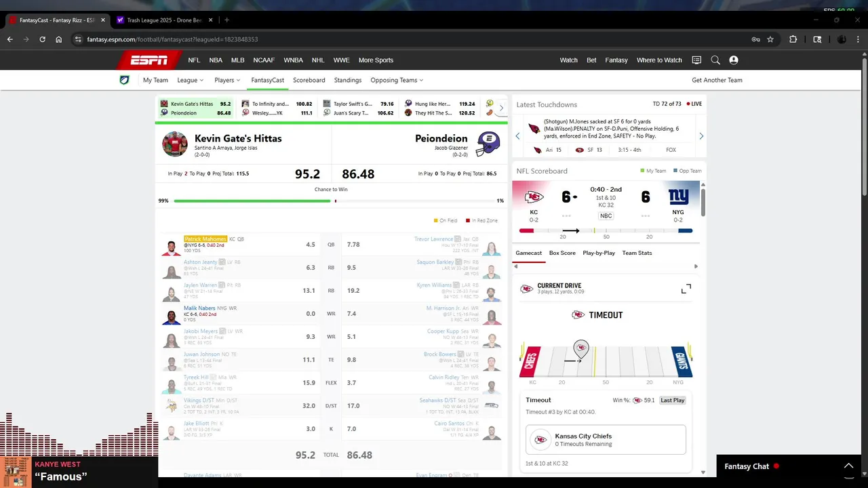Click the Where to Watch link

(x=659, y=60)
